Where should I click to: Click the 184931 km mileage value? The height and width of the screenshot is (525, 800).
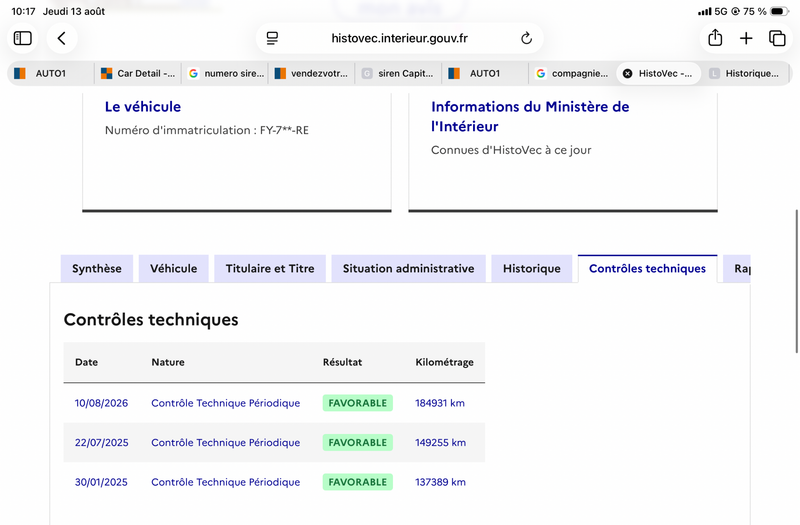(440, 403)
